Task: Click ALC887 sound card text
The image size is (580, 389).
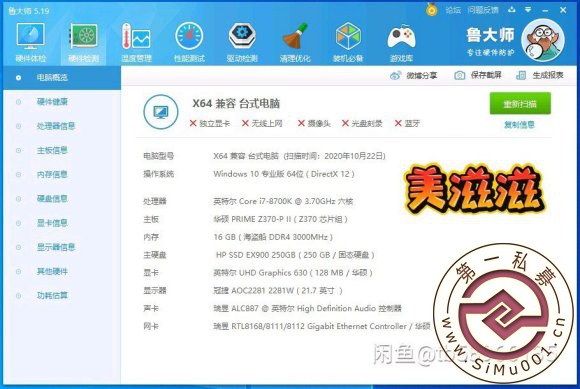Action: pyautogui.click(x=307, y=308)
